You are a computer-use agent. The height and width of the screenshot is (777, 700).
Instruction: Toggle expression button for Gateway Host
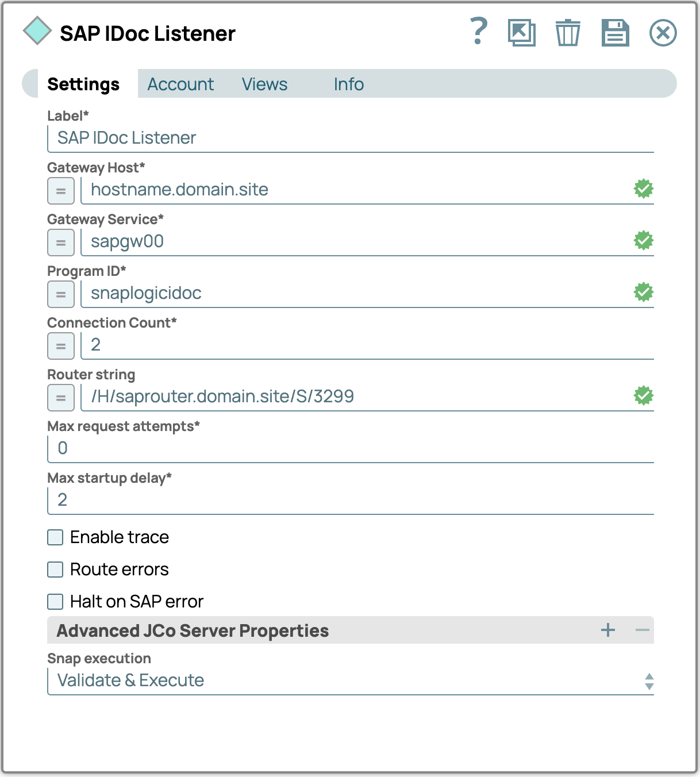coord(61,191)
